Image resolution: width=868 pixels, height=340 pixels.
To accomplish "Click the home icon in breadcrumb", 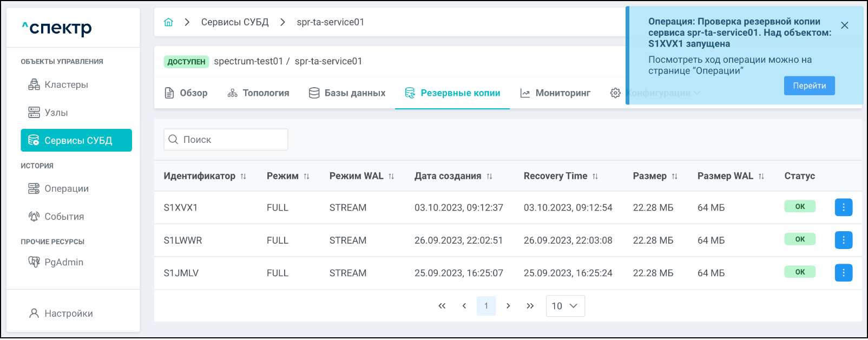I will click(x=168, y=22).
